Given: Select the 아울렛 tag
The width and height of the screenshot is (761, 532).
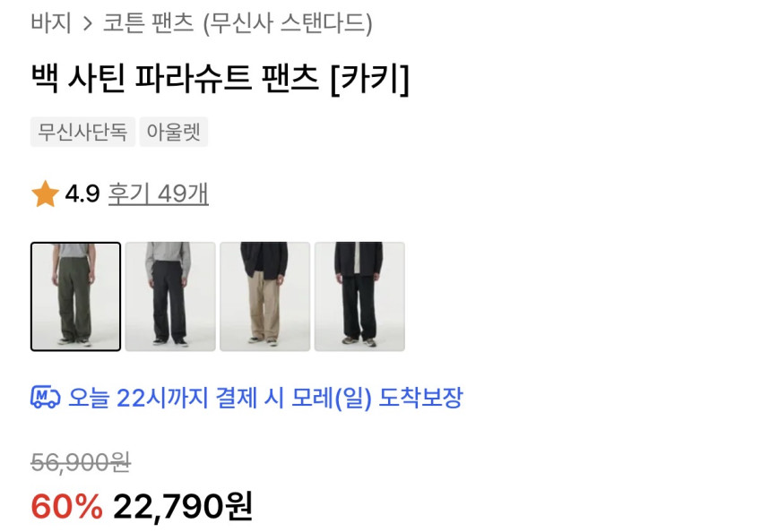Looking at the screenshot, I should (174, 132).
